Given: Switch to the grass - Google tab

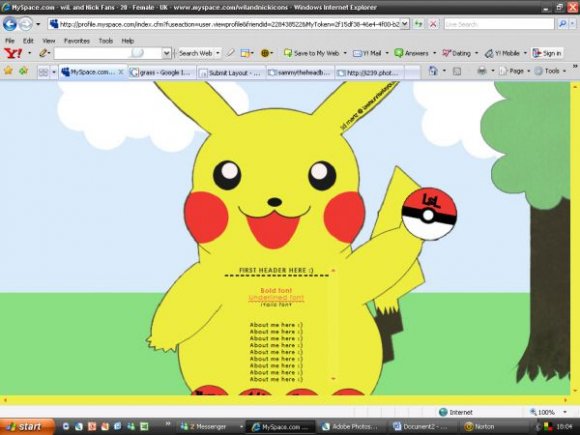Looking at the screenshot, I should coord(162,73).
